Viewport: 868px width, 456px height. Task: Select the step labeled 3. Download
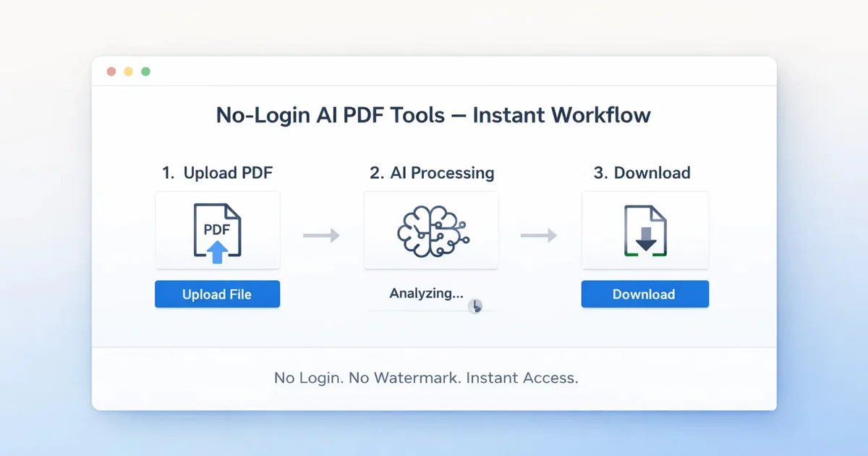click(x=642, y=173)
